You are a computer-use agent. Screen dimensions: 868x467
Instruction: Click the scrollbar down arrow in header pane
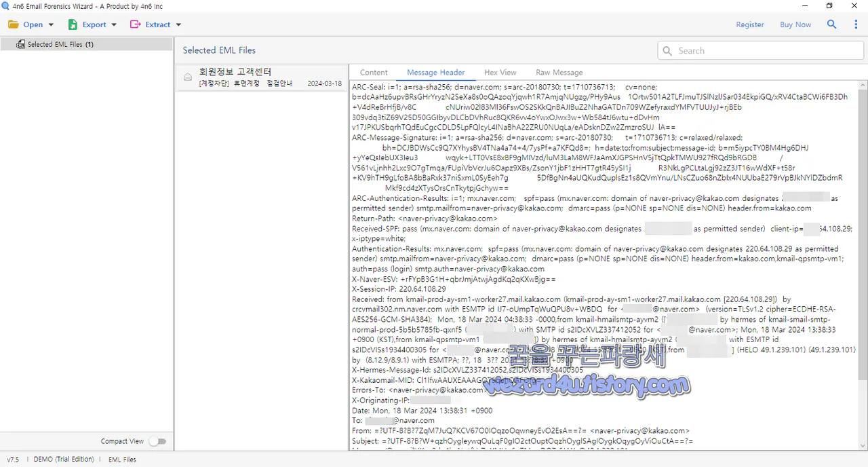862,446
